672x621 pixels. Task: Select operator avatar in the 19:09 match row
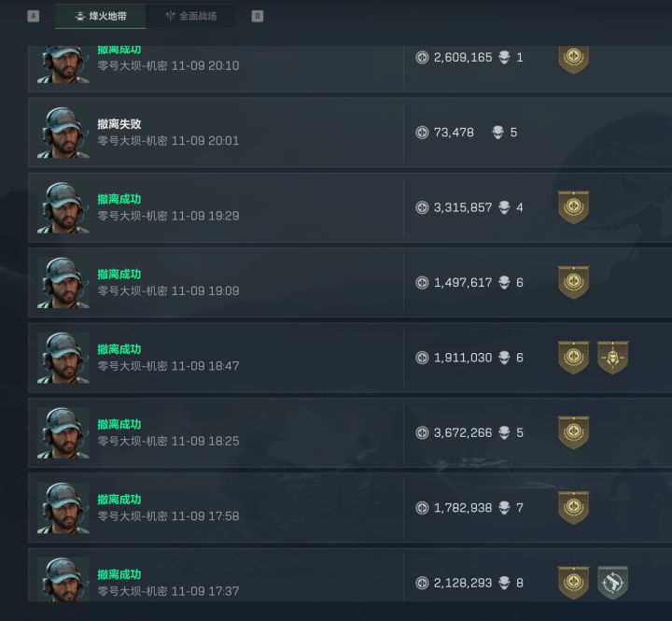click(x=63, y=283)
